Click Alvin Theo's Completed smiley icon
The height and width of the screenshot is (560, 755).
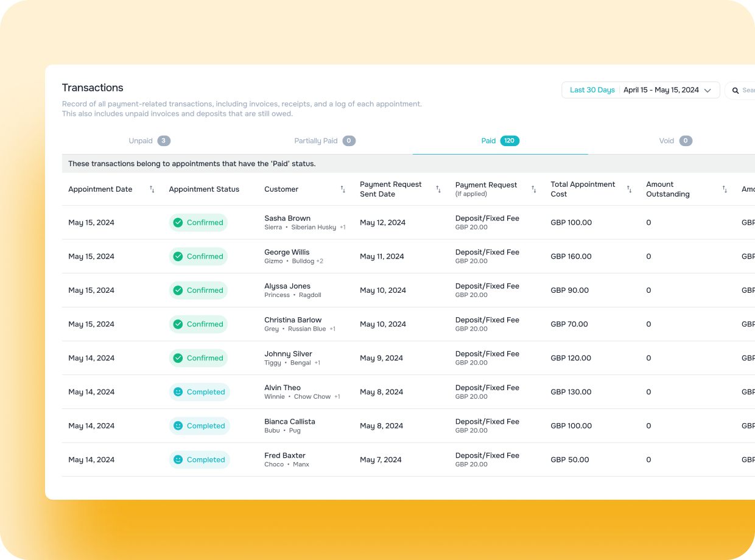[x=178, y=392]
